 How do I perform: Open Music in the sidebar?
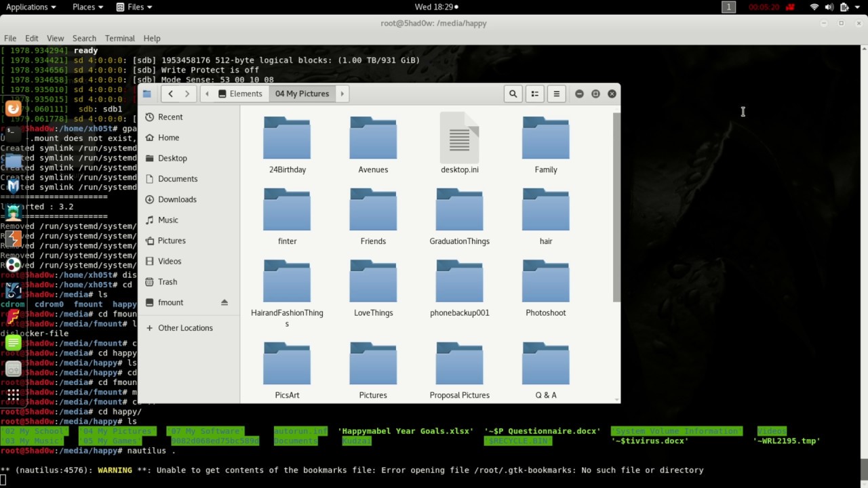[x=189, y=220]
